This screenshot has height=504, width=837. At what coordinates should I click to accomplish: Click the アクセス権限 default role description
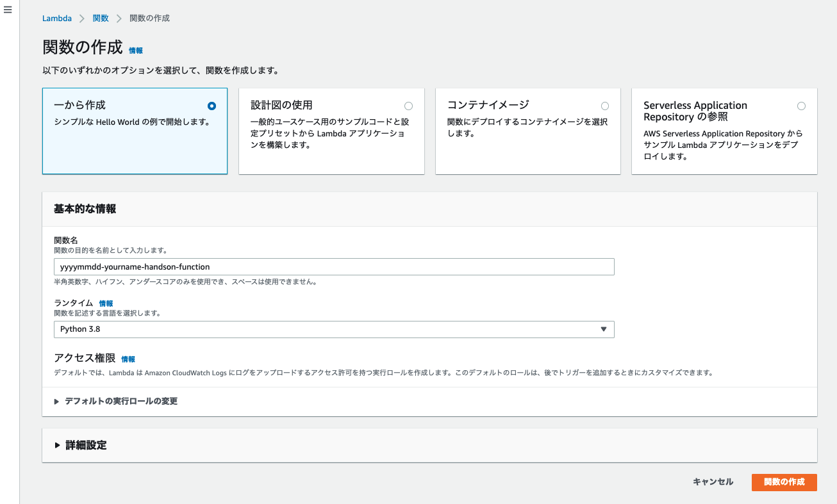point(383,373)
